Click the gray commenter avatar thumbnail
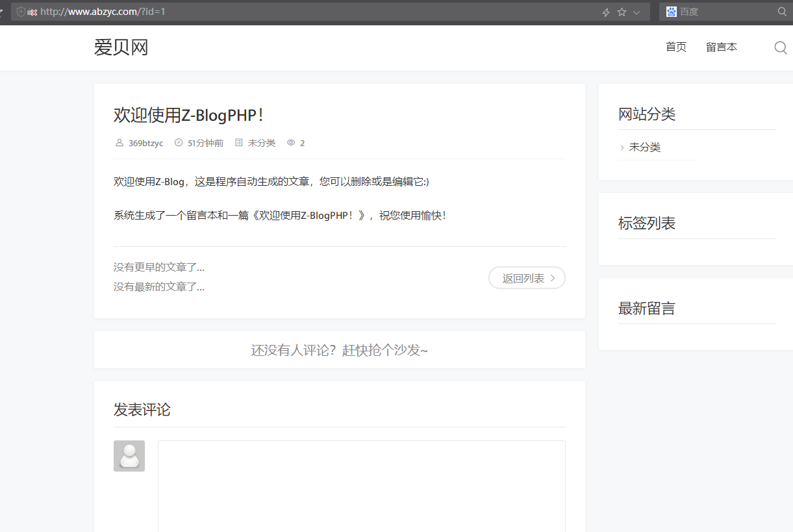The width and height of the screenshot is (793, 532). tap(129, 456)
